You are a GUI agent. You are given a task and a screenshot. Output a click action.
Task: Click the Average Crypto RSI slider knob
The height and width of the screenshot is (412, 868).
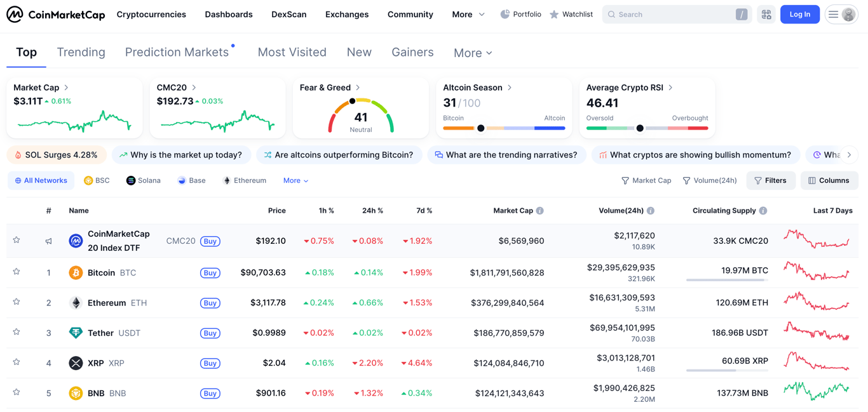[640, 128]
